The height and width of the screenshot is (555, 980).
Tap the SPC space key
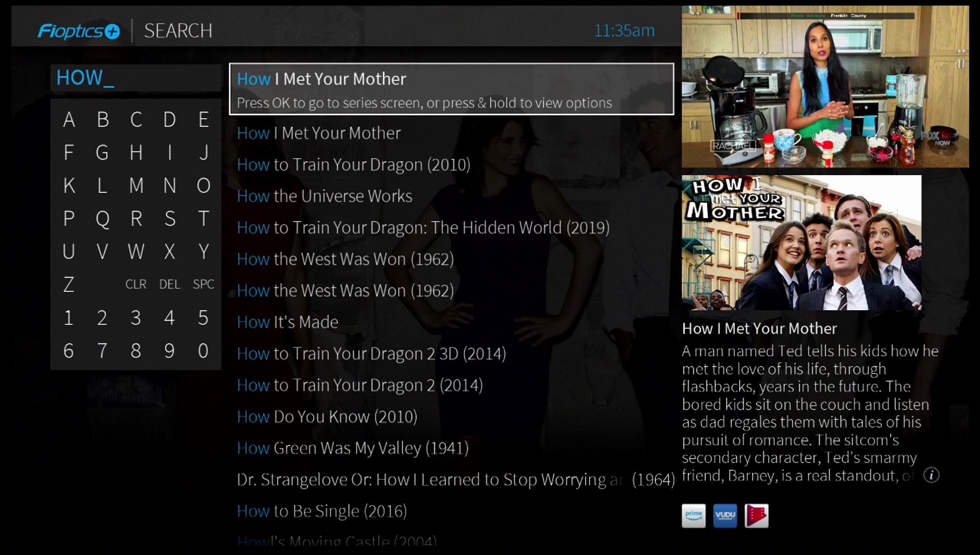click(x=203, y=284)
